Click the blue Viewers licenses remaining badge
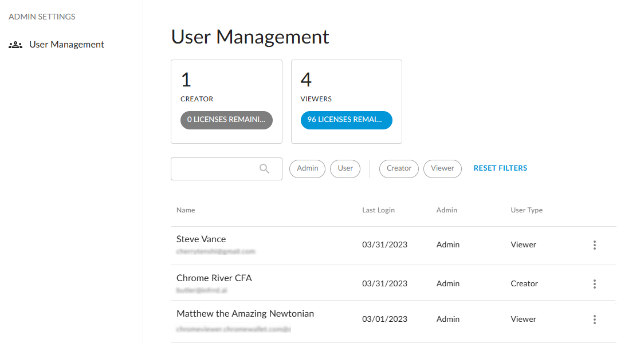644x343 pixels. (346, 120)
